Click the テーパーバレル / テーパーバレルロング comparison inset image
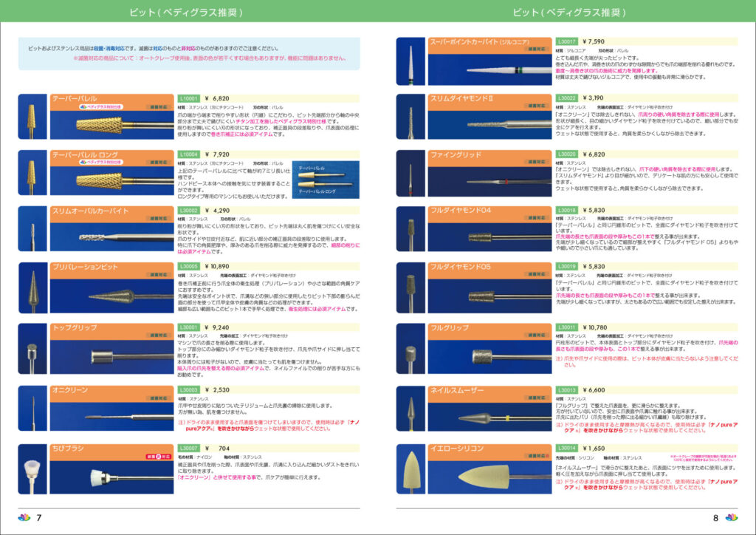Screen dimensions: 756x535 pyautogui.click(x=326, y=180)
